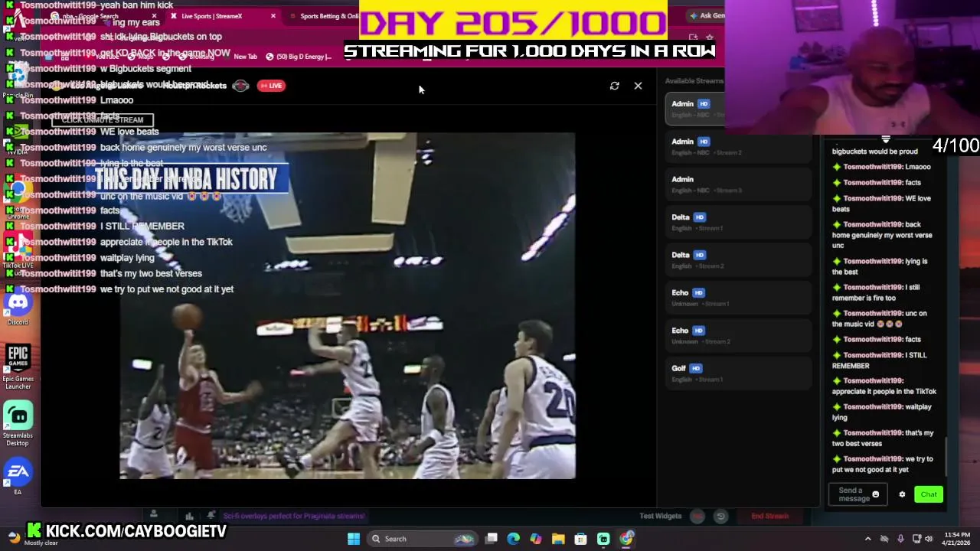Choose the Delta English Stream 1 source
This screenshot has width=980, height=551.
click(739, 222)
